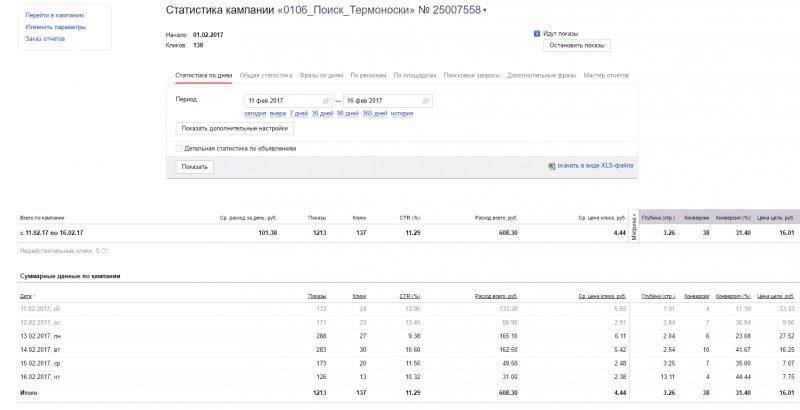
Task: Click the help icon near invalid clicks
Action: (104, 251)
